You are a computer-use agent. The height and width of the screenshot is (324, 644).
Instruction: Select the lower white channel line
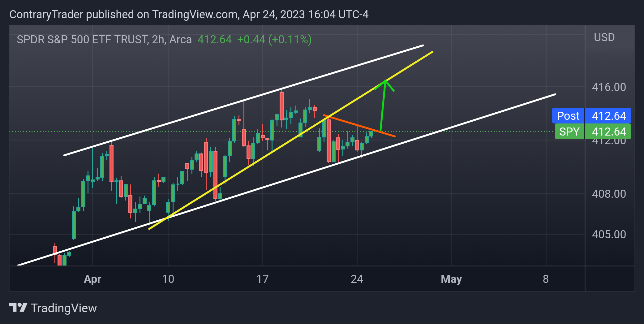286,179
